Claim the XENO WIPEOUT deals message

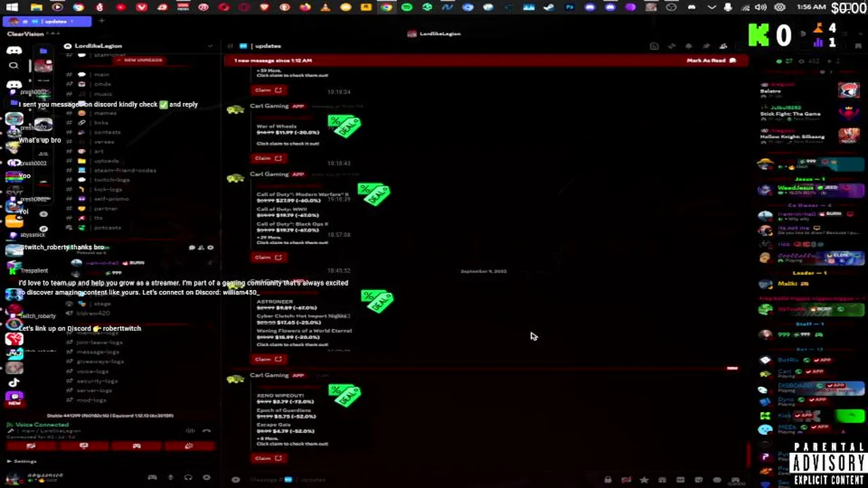click(269, 458)
